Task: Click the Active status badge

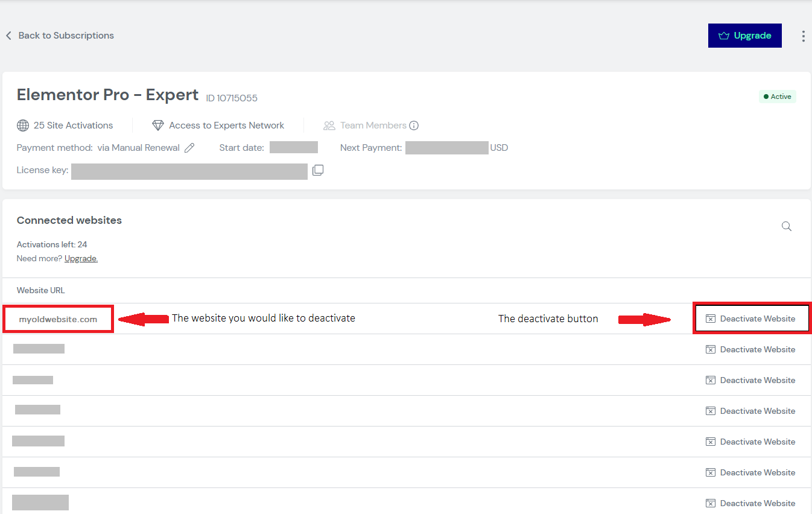Action: [x=778, y=97]
